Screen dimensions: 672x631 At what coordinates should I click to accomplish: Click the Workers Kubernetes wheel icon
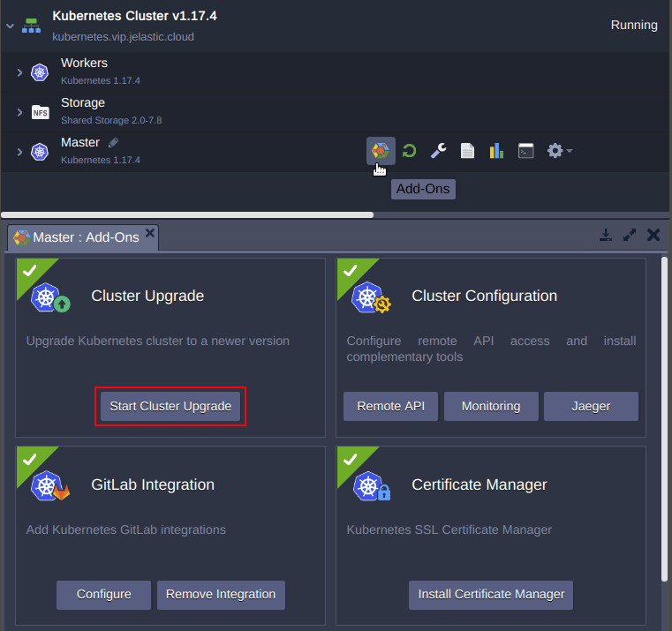click(40, 72)
